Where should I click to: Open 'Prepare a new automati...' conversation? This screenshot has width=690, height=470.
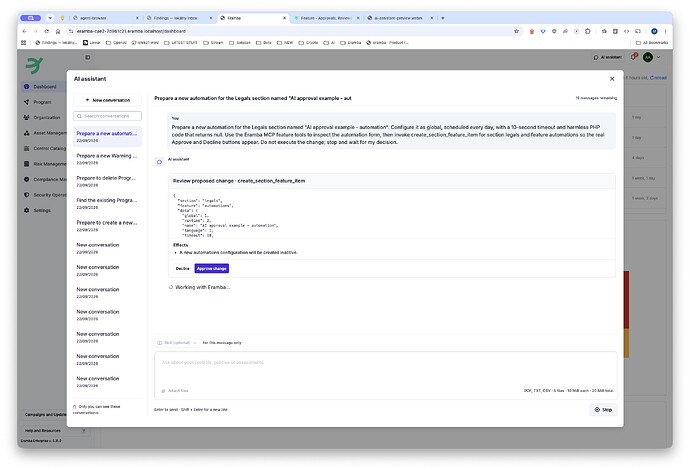107,136
